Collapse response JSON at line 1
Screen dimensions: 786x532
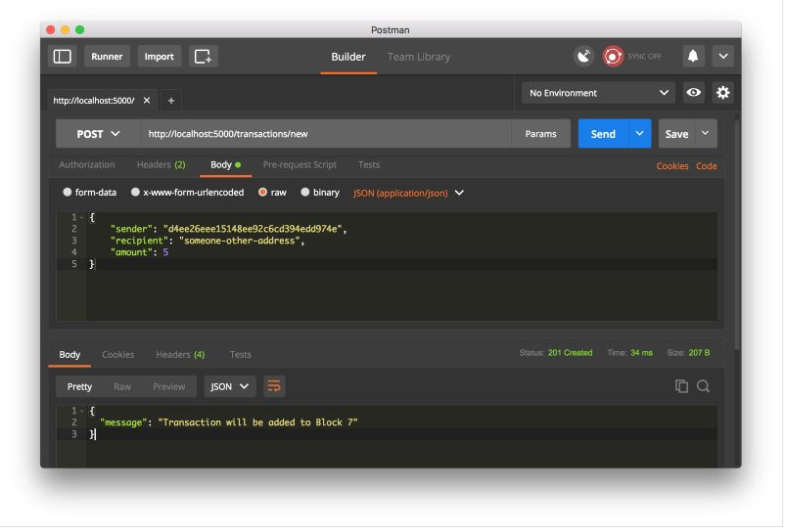81,411
